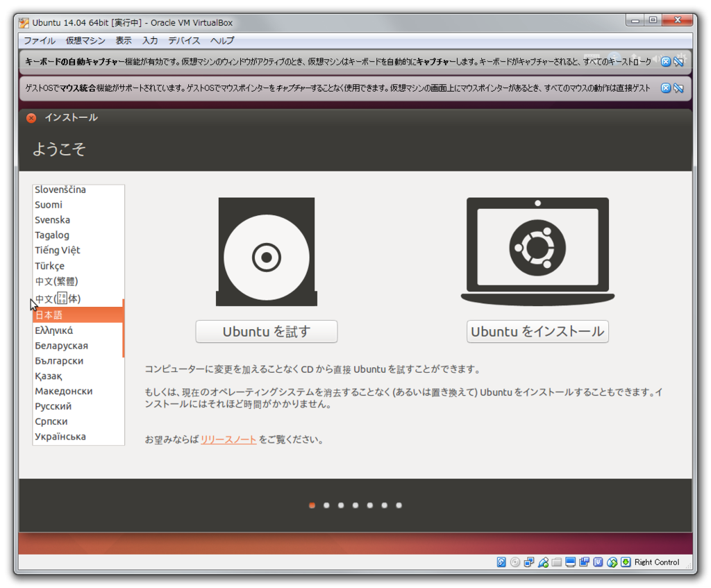Select Қазақ in the language list
The image size is (711, 588).
tap(78, 376)
